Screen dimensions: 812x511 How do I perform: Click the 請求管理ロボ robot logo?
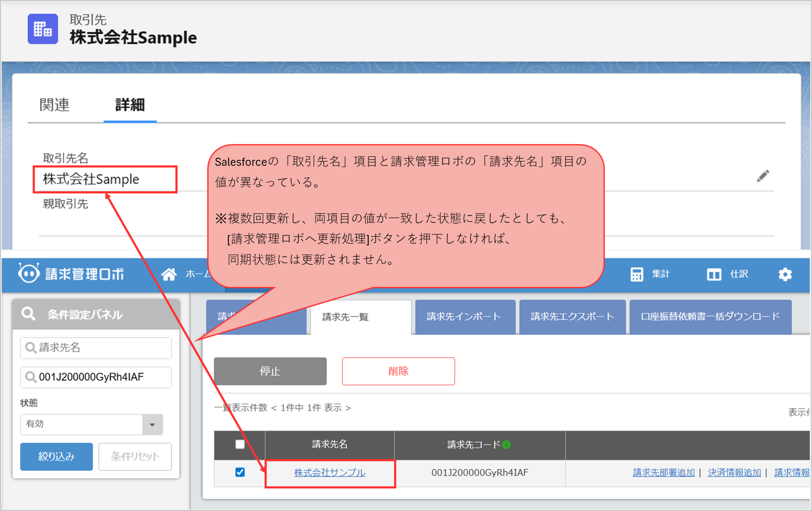pyautogui.click(x=29, y=273)
